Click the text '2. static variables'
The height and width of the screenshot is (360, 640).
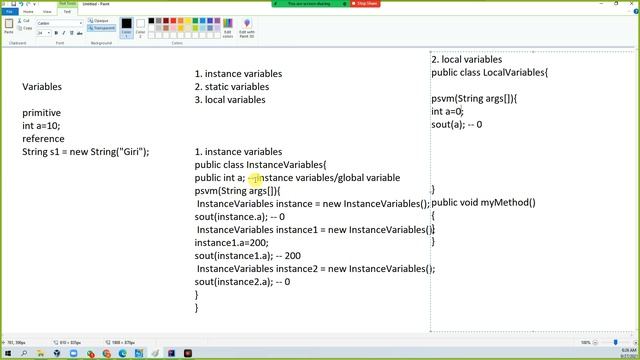click(x=232, y=87)
